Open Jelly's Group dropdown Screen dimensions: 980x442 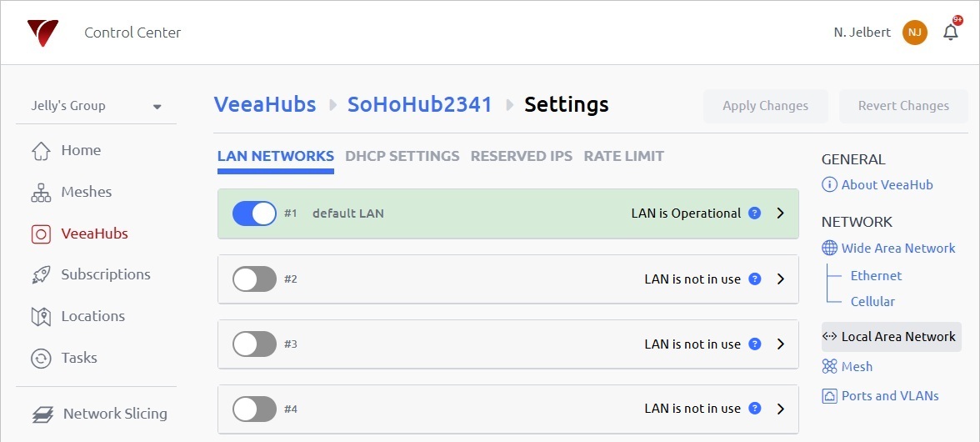97,106
